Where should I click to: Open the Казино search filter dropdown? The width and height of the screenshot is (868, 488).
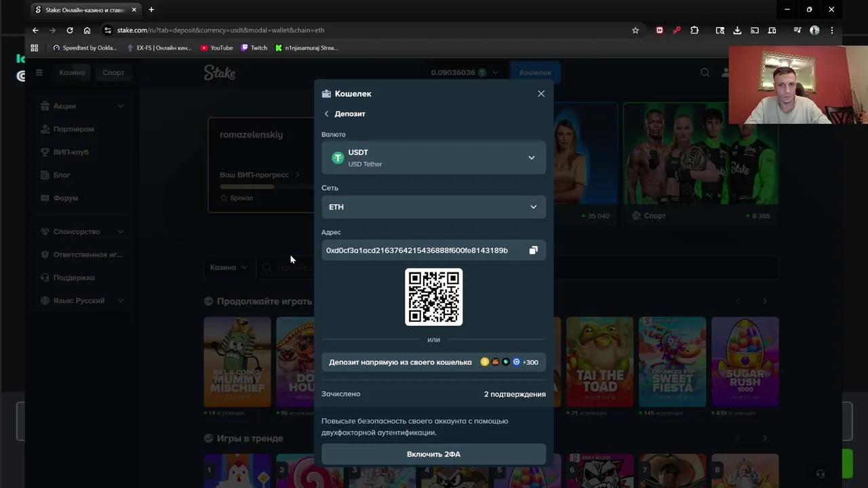[x=229, y=268]
